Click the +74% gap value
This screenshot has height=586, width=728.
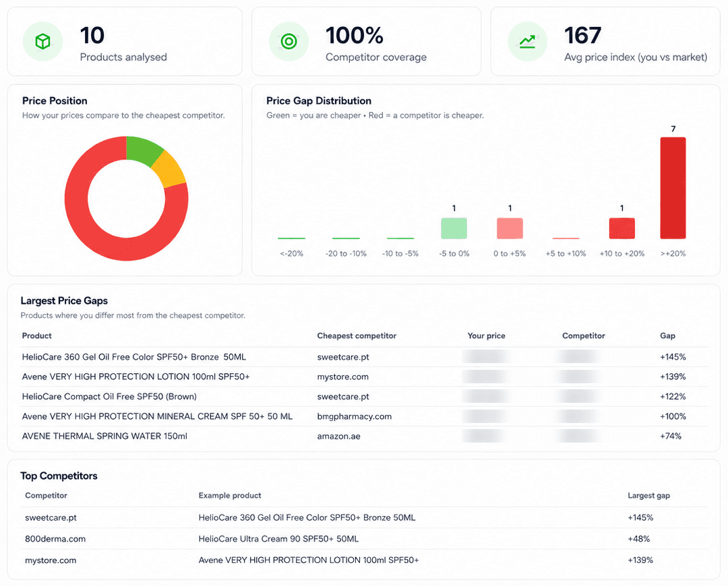[x=671, y=436]
